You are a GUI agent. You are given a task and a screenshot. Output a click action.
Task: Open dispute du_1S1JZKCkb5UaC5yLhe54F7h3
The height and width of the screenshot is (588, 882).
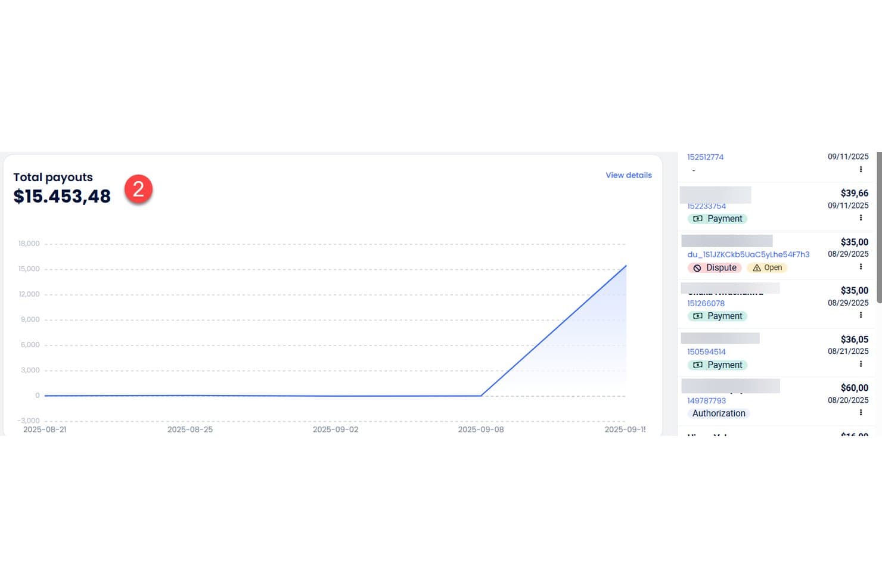point(749,254)
